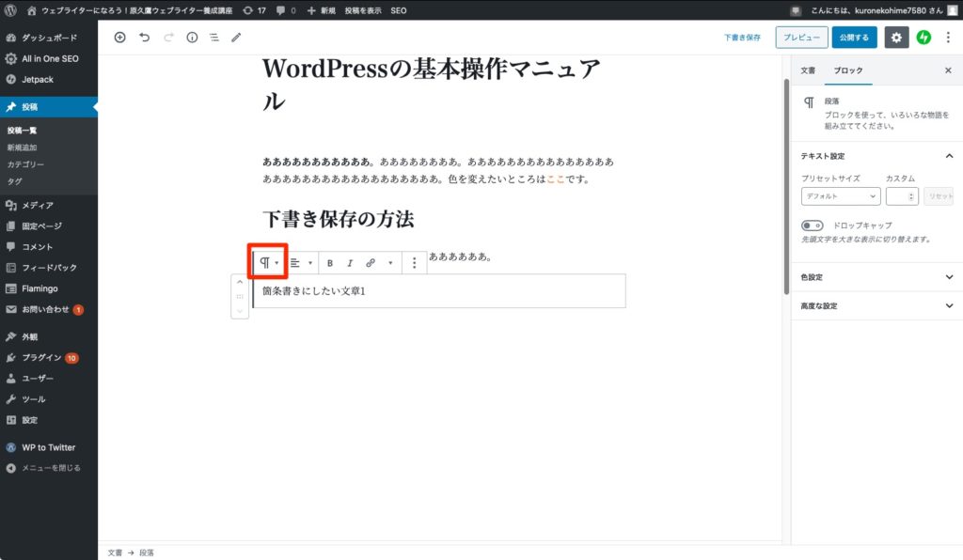Close the settings sidebar
Screen dimensions: 963x560
(x=948, y=70)
